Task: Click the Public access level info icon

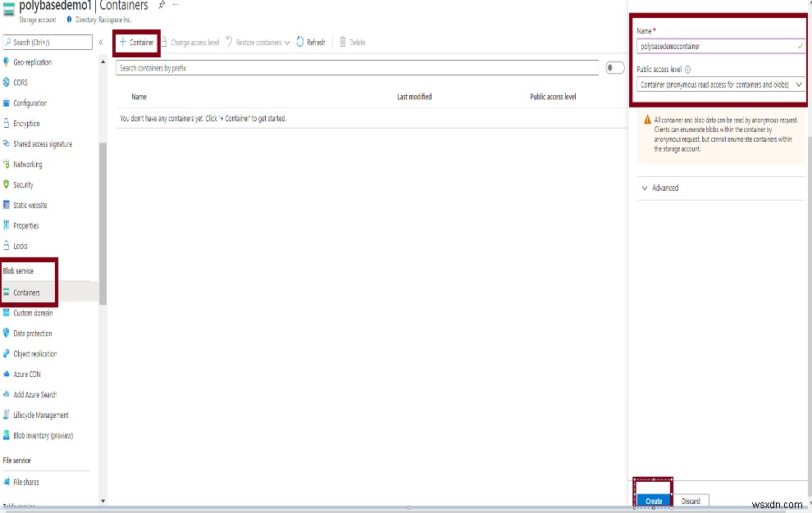Action: pos(687,70)
